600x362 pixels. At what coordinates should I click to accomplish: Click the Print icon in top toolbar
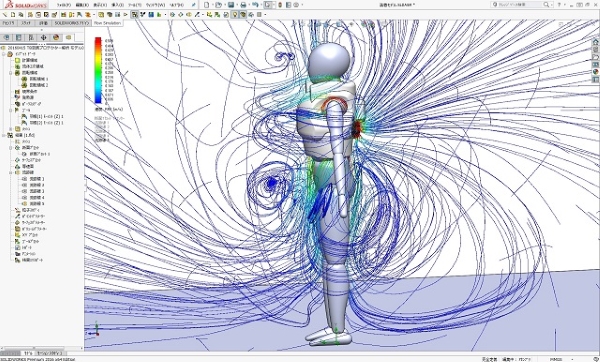click(243, 5)
